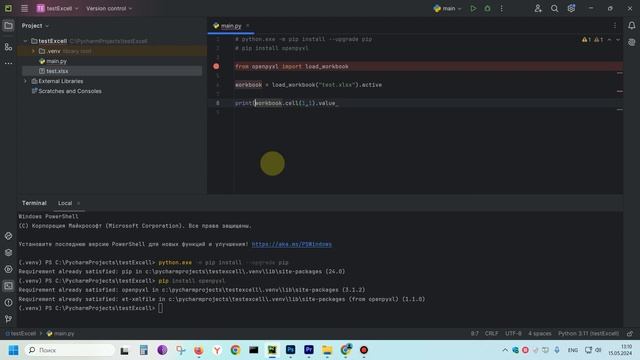
Task: Start debugging with the bug icon
Action: pyautogui.click(x=487, y=8)
